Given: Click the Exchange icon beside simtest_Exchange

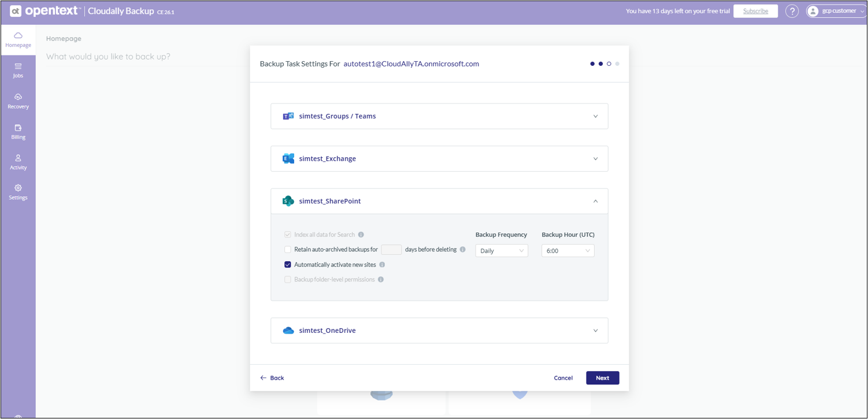Looking at the screenshot, I should [x=288, y=158].
